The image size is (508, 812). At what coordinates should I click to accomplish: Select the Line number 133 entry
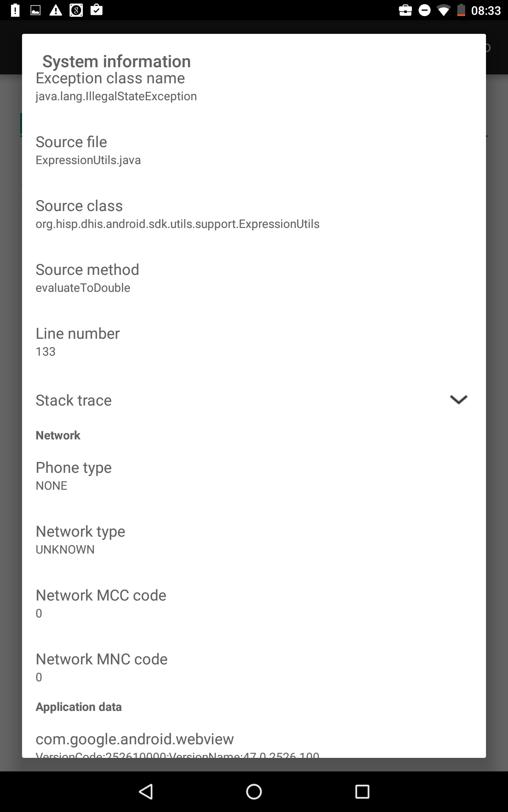pyautogui.click(x=77, y=342)
